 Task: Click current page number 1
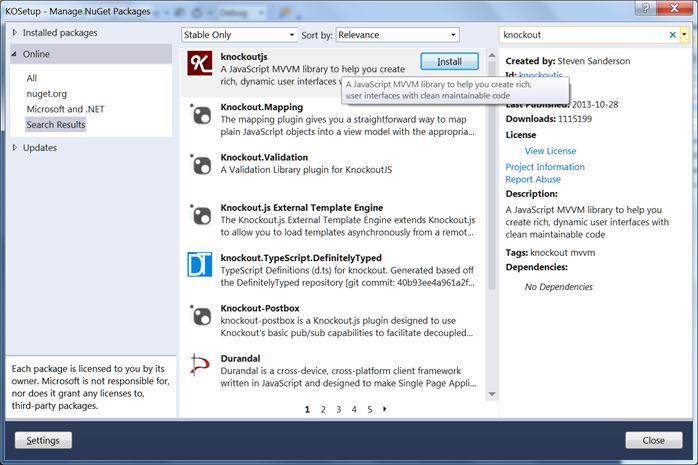[x=307, y=409]
